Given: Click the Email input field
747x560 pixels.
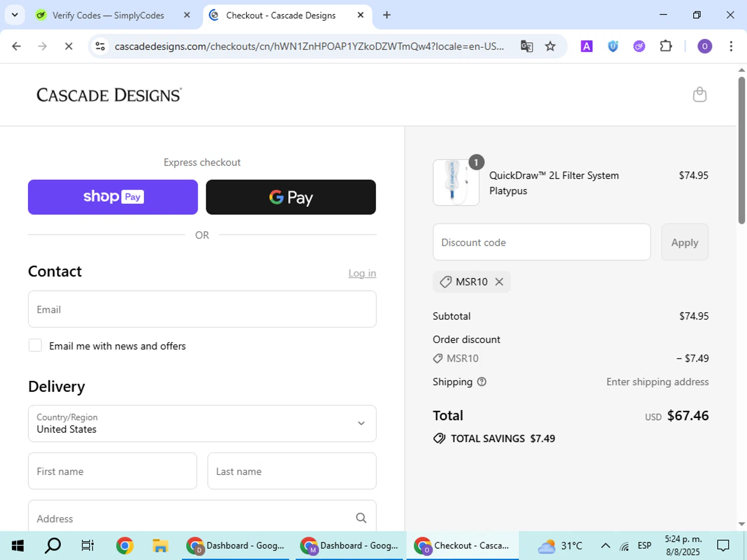Looking at the screenshot, I should (x=202, y=309).
